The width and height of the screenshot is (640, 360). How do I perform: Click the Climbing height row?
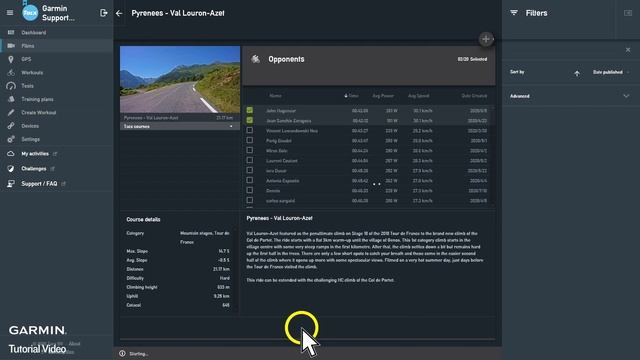[x=178, y=287]
